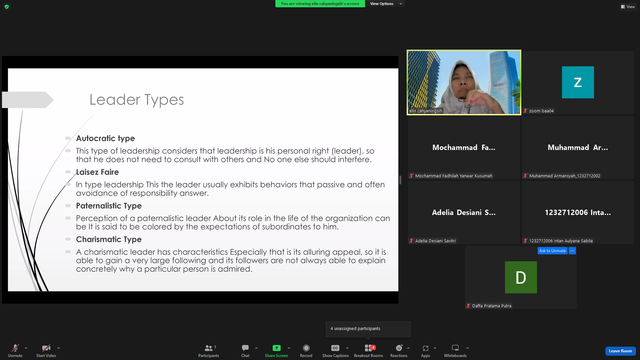Select the 1232712006 Intan participant tile

(578, 212)
